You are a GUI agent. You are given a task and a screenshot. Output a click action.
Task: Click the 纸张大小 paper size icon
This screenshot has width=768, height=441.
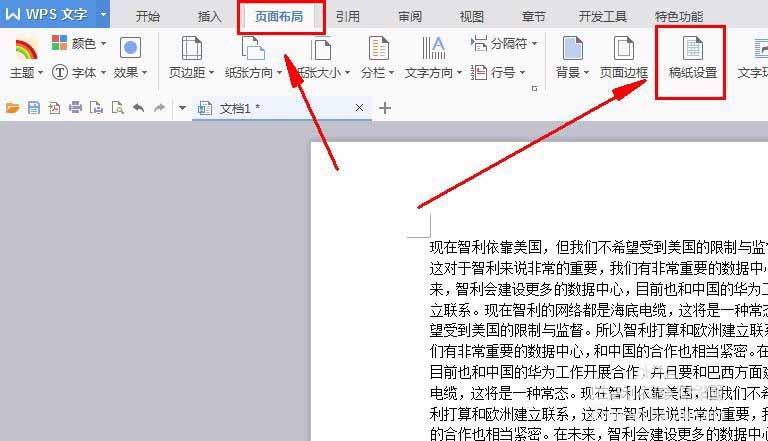321,49
